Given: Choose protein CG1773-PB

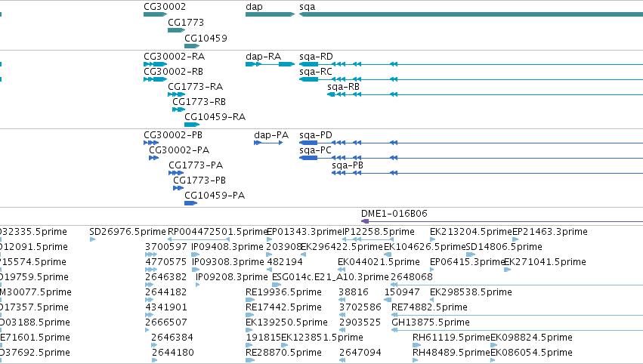Looking at the screenshot, I should pyautogui.click(x=178, y=188).
